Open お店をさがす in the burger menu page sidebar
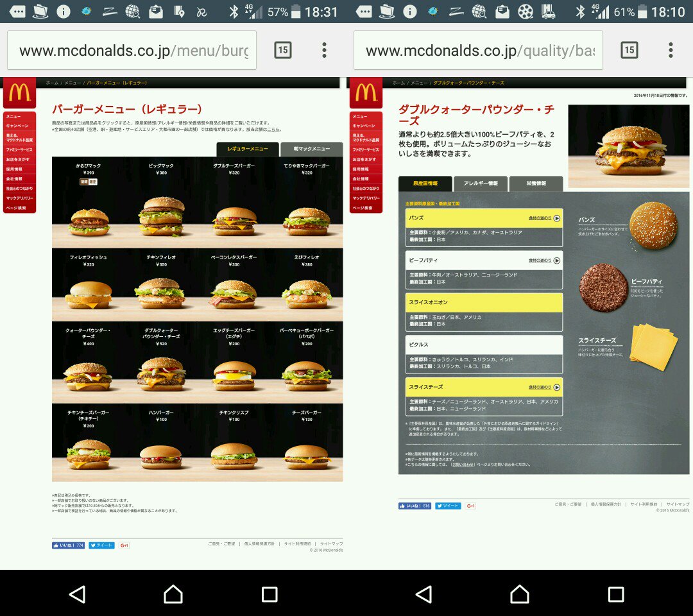 tap(19, 160)
